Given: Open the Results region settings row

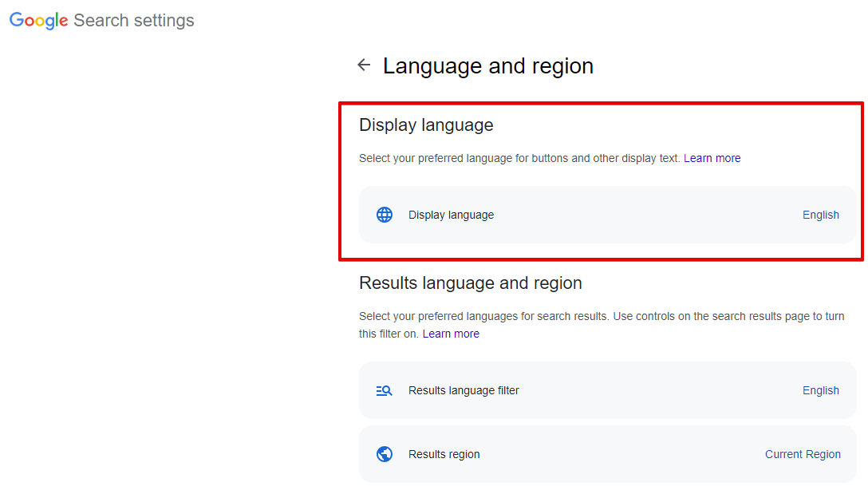Looking at the screenshot, I should point(608,453).
